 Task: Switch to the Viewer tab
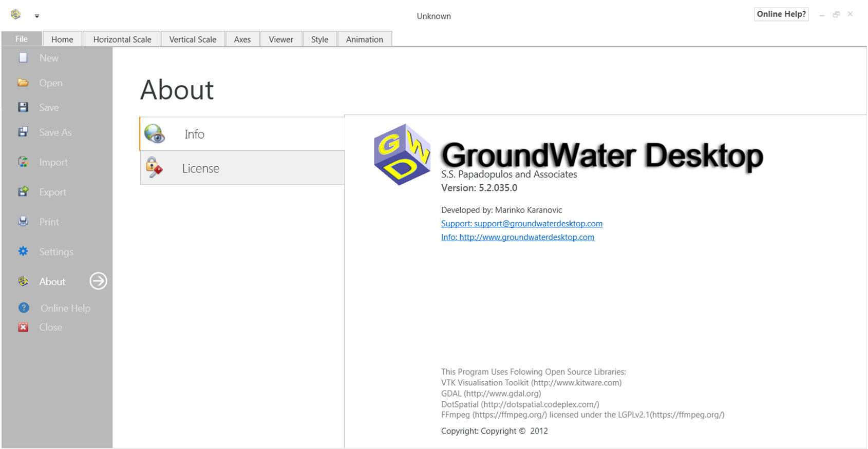(281, 39)
